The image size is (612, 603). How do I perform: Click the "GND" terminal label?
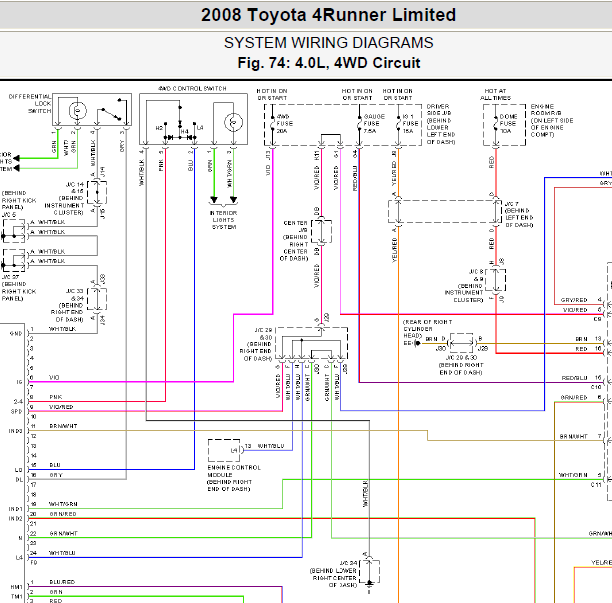pyautogui.click(x=16, y=333)
